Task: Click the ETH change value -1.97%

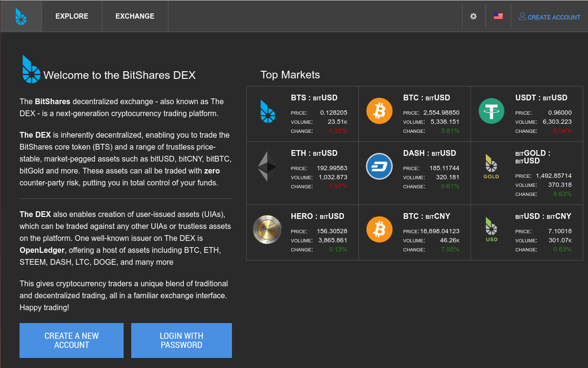Action: (x=337, y=186)
